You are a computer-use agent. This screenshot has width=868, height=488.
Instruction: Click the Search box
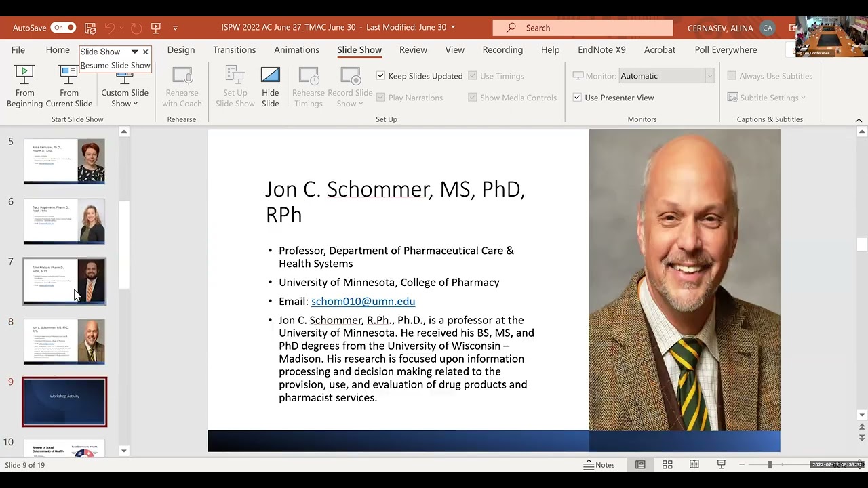click(x=583, y=28)
